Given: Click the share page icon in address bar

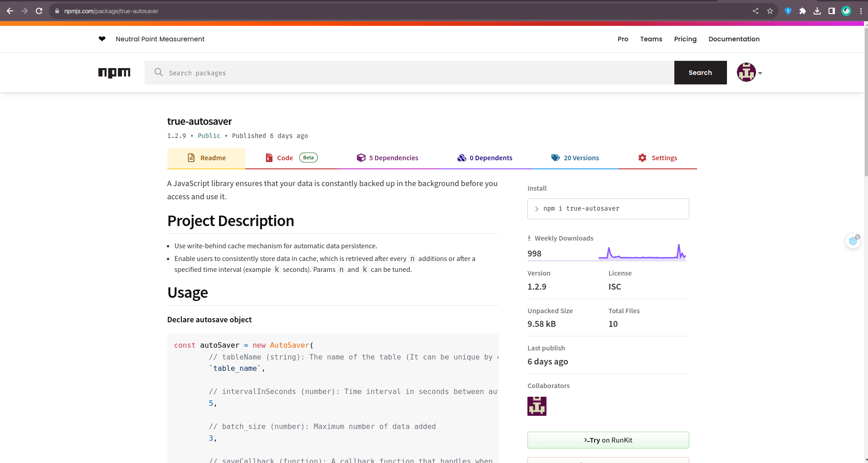Looking at the screenshot, I should coord(756,11).
